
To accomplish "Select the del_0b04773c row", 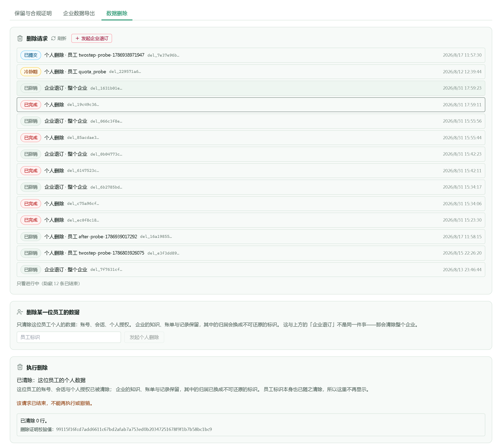I will [251, 154].
